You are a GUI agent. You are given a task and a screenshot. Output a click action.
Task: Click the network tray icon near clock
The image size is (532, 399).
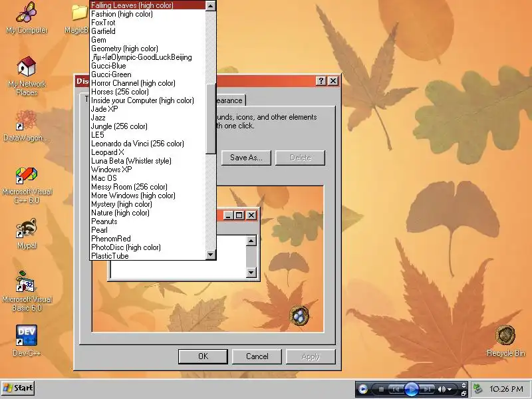(477, 389)
